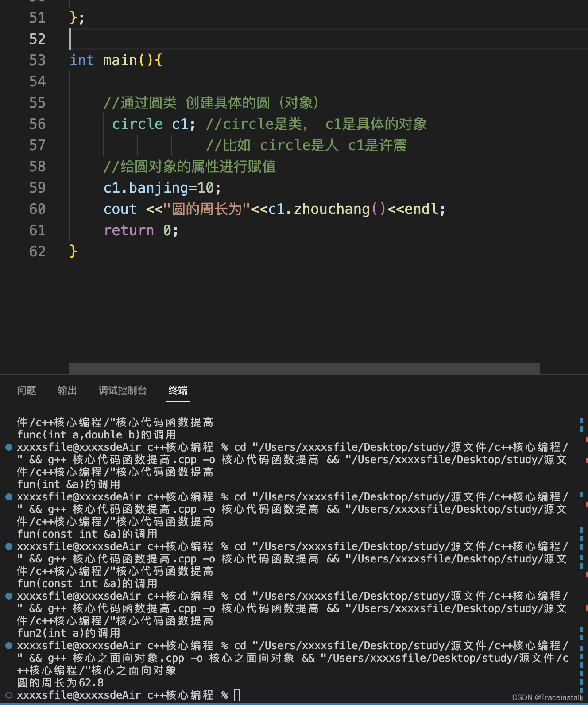The image size is (588, 705).
Task: Click line number 56 in gutter
Action: coord(37,124)
